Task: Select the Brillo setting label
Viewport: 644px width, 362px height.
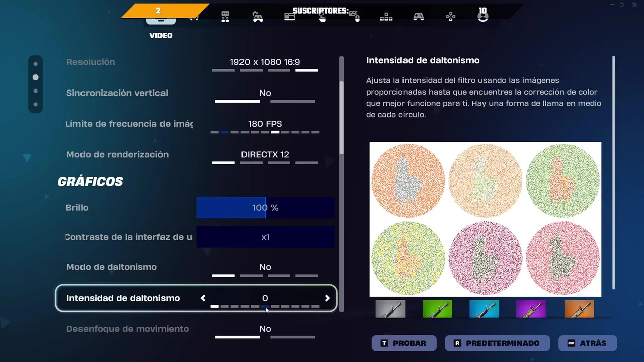Action: point(77,208)
